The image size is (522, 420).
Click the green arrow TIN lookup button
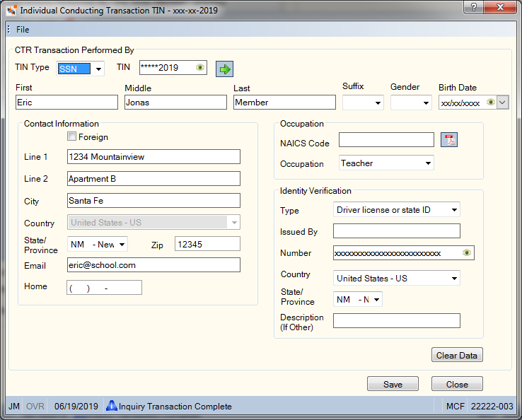224,69
